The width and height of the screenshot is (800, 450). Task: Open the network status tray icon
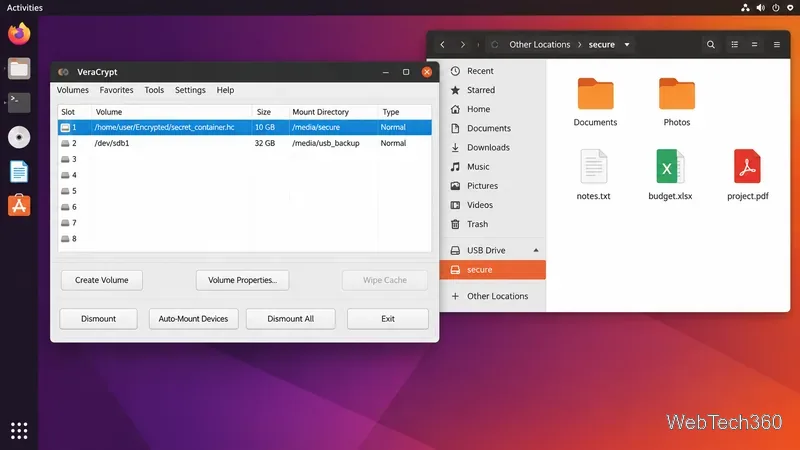click(x=745, y=8)
